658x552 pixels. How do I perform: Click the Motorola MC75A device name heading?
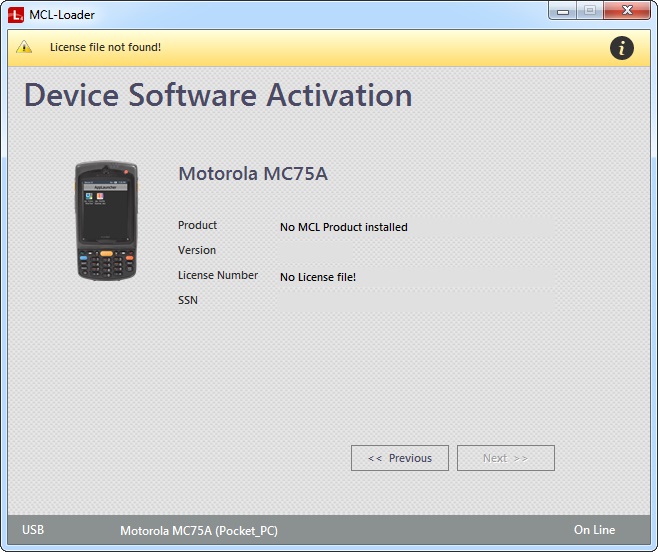tap(253, 174)
